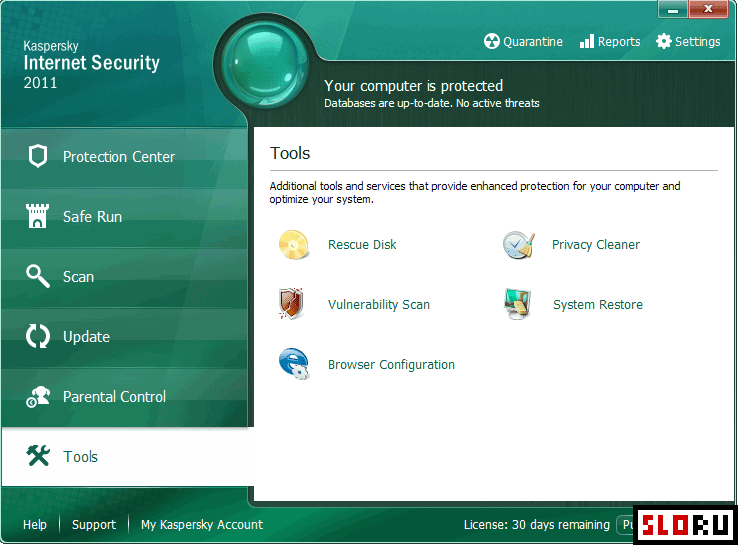Open the Browser Configuration link

click(391, 365)
